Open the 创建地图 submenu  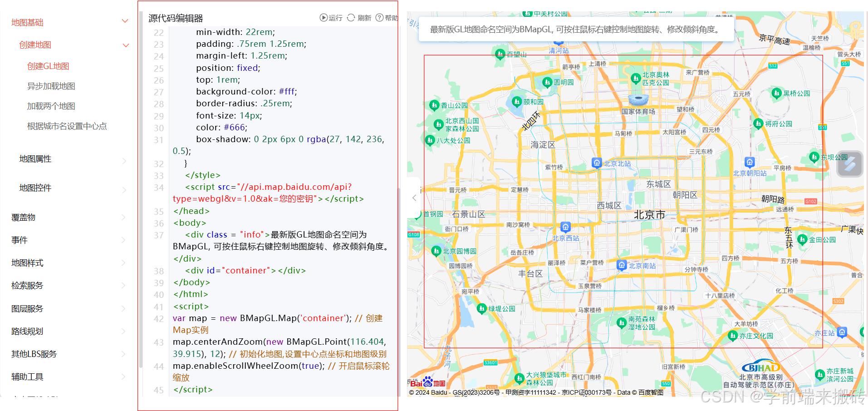click(35, 45)
